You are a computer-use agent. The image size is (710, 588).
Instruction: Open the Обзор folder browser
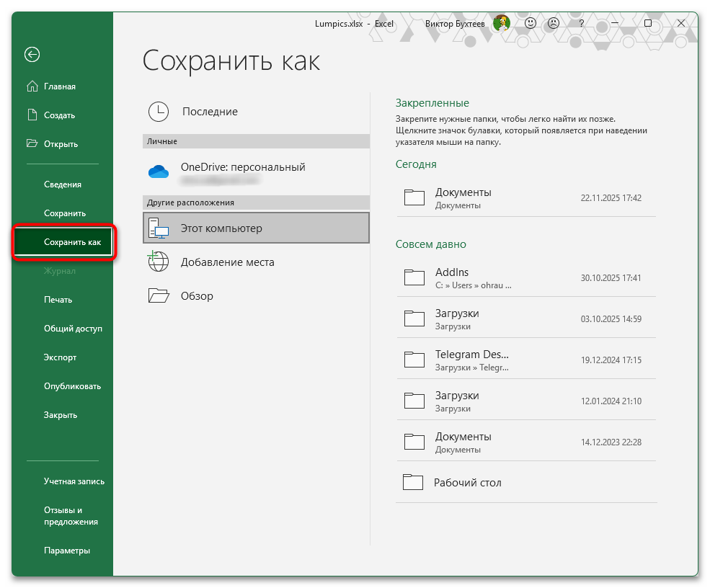tap(196, 295)
